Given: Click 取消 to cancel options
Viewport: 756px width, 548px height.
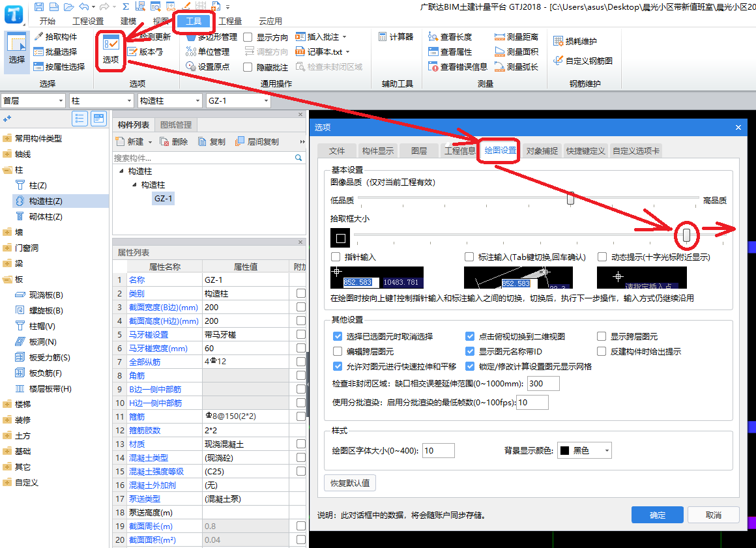Looking at the screenshot, I should (x=714, y=515).
